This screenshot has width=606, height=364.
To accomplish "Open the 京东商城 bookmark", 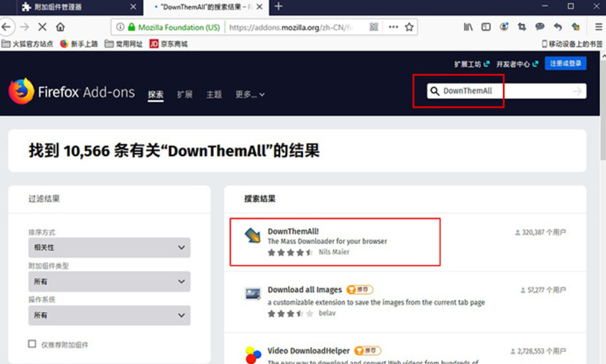I will click(168, 44).
